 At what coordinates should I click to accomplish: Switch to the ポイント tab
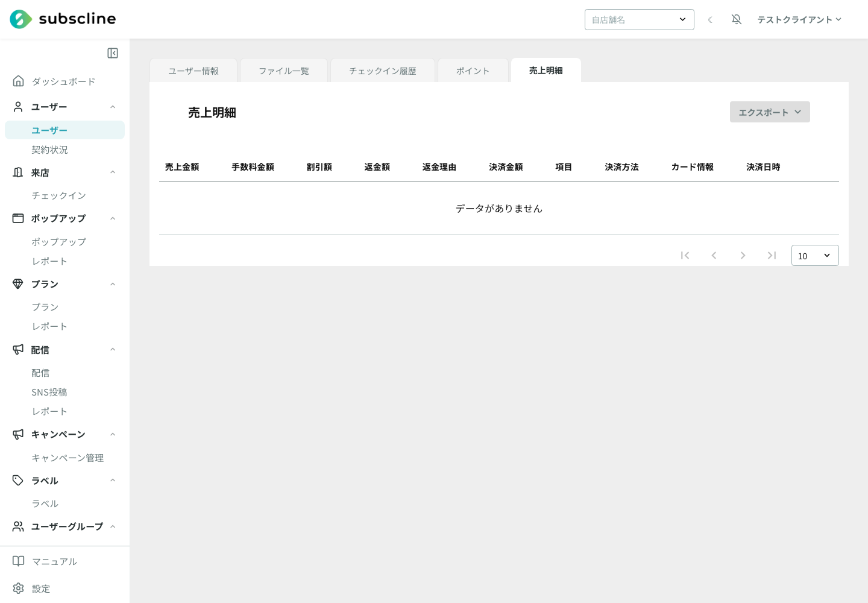click(x=473, y=71)
